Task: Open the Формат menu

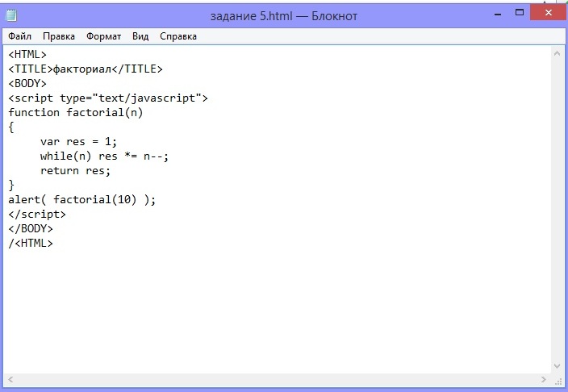Action: pos(104,36)
